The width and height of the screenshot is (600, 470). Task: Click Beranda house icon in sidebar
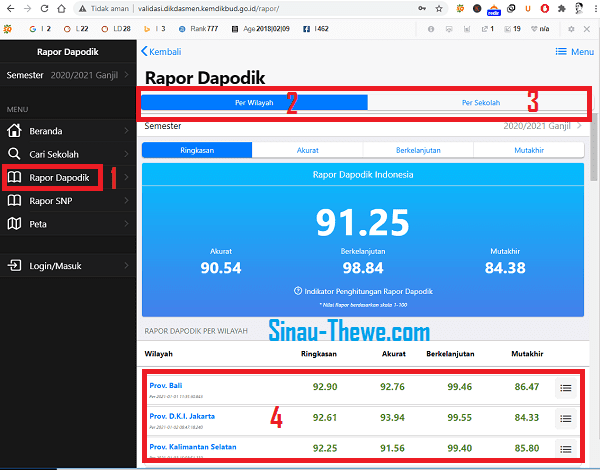coord(14,131)
